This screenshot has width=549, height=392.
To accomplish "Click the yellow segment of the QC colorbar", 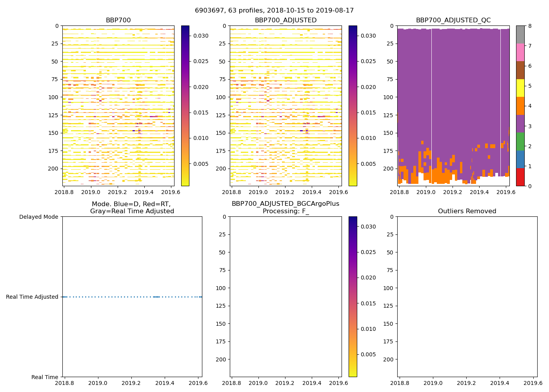I will pyautogui.click(x=520, y=88).
